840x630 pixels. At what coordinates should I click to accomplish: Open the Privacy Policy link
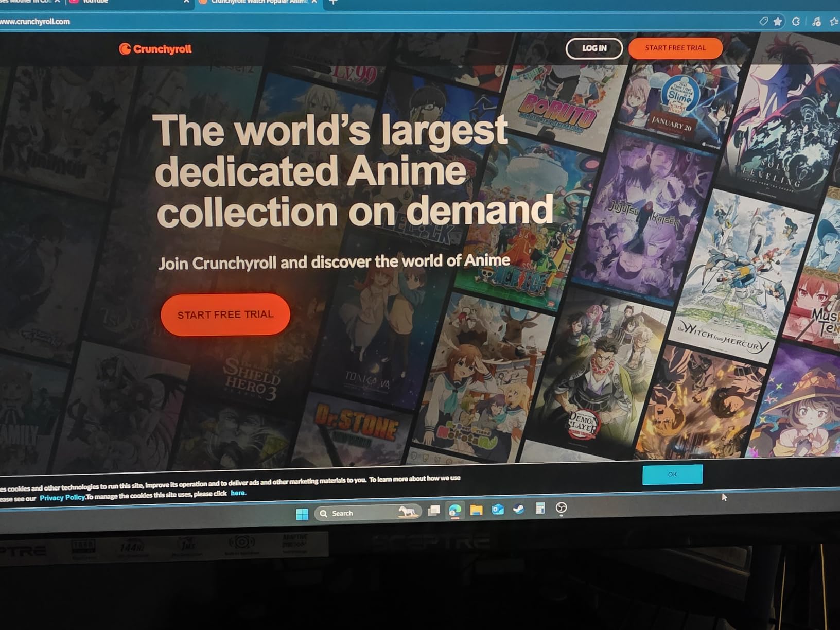click(x=62, y=497)
